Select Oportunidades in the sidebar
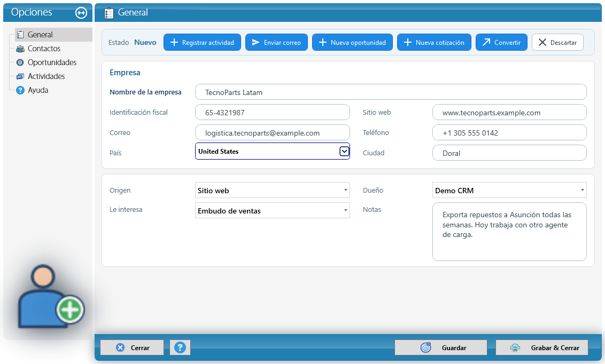Viewport: 605px width, 364px height. 52,62
